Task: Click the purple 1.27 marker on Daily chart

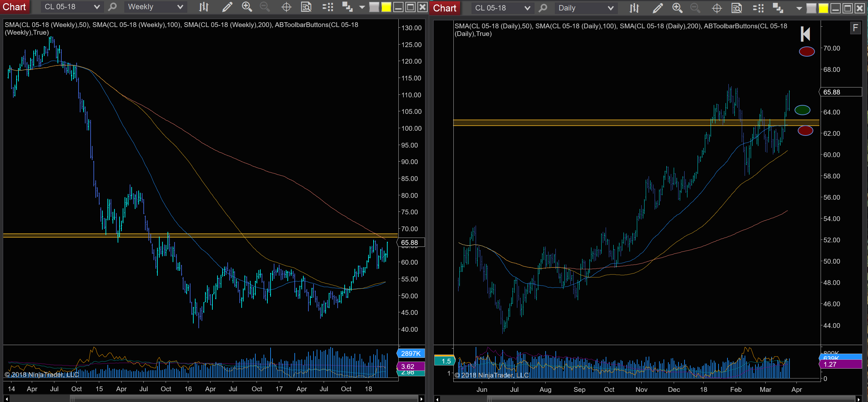Action: [840, 364]
